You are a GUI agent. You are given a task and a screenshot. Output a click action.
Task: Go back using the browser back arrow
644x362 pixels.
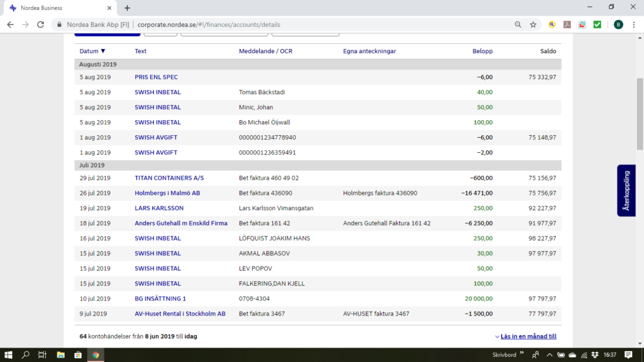[10, 25]
